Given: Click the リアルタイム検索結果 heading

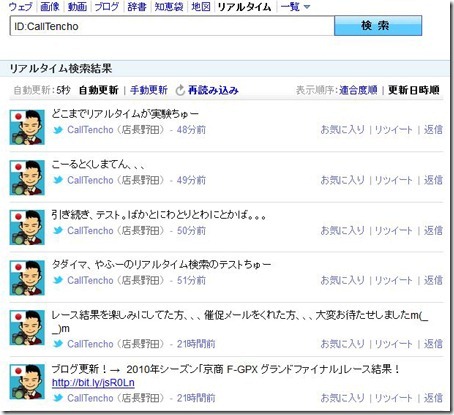Looking at the screenshot, I should (61, 69).
